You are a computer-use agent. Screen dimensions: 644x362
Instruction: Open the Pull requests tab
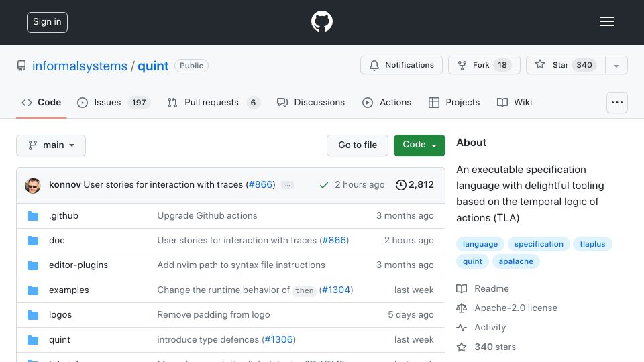click(x=213, y=102)
